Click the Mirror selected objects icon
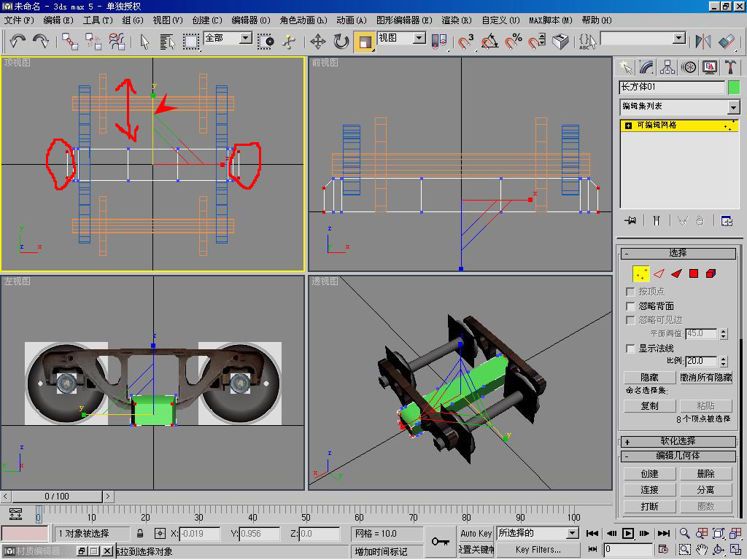The width and height of the screenshot is (747, 560). 703,42
